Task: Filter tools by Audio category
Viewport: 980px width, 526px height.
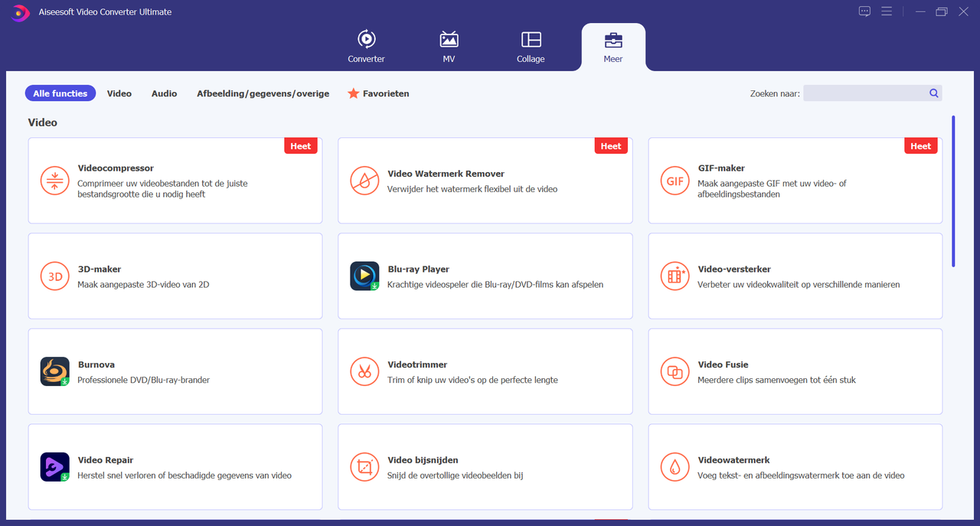Action: (164, 93)
